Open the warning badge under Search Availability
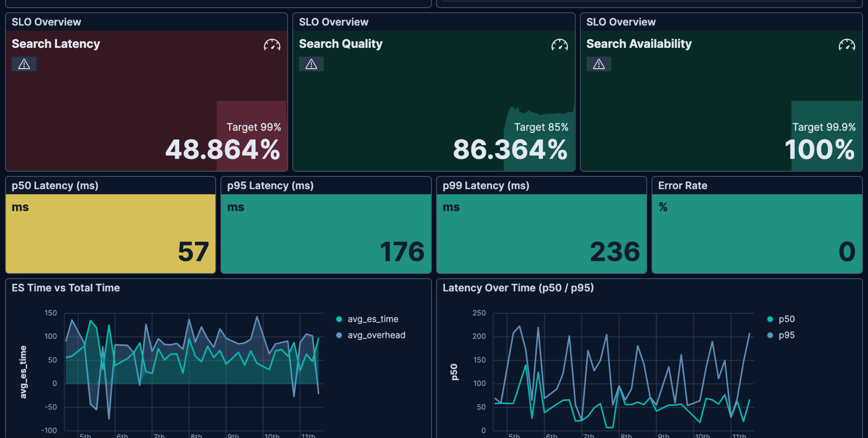The width and height of the screenshot is (868, 438). [599, 64]
